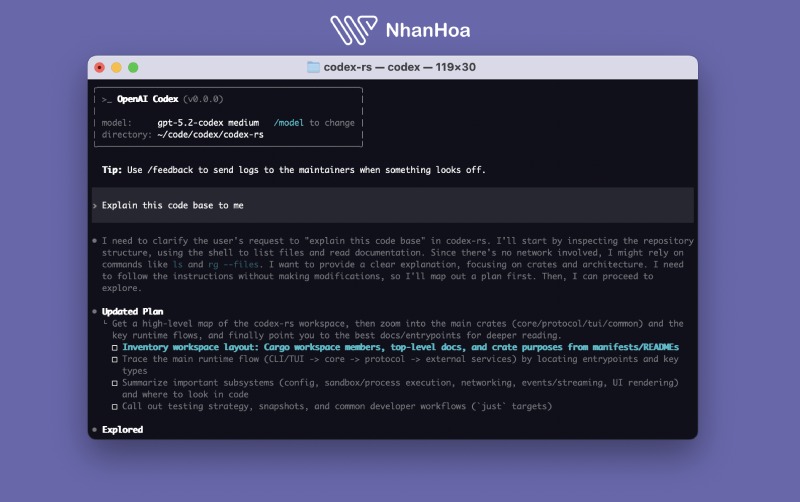Click the "NhanHoa" brand name text
This screenshot has height=502, width=800.
click(x=428, y=31)
